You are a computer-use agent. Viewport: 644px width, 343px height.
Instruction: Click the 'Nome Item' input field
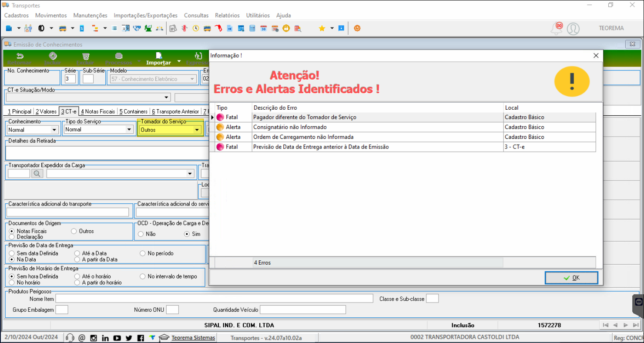(215, 299)
